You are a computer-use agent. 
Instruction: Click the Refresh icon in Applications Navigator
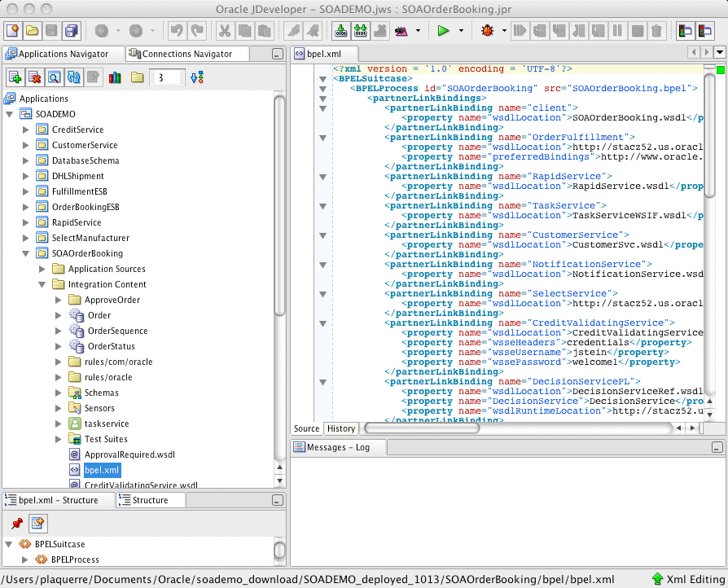[74, 77]
